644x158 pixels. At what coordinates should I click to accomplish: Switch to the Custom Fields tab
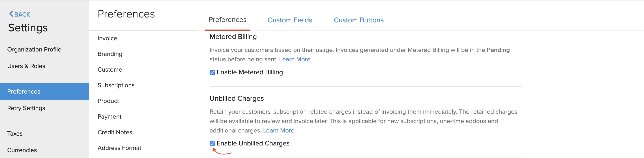point(290,20)
